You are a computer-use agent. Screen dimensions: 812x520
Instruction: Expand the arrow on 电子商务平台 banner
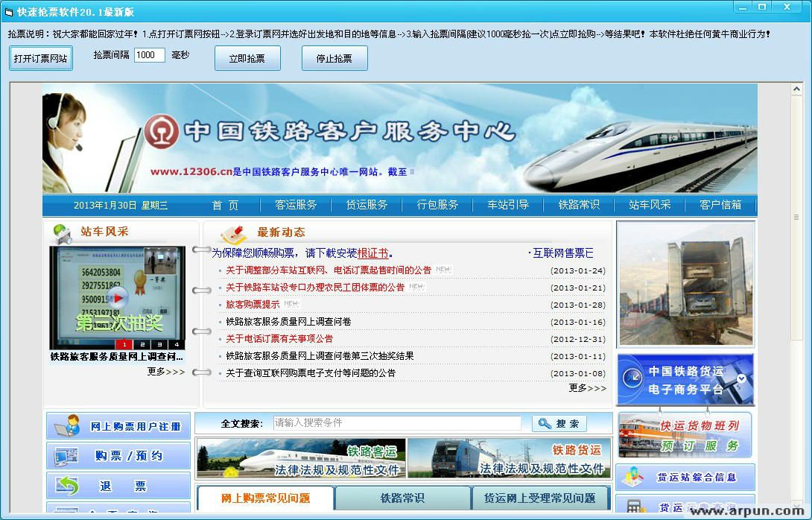coord(741,378)
